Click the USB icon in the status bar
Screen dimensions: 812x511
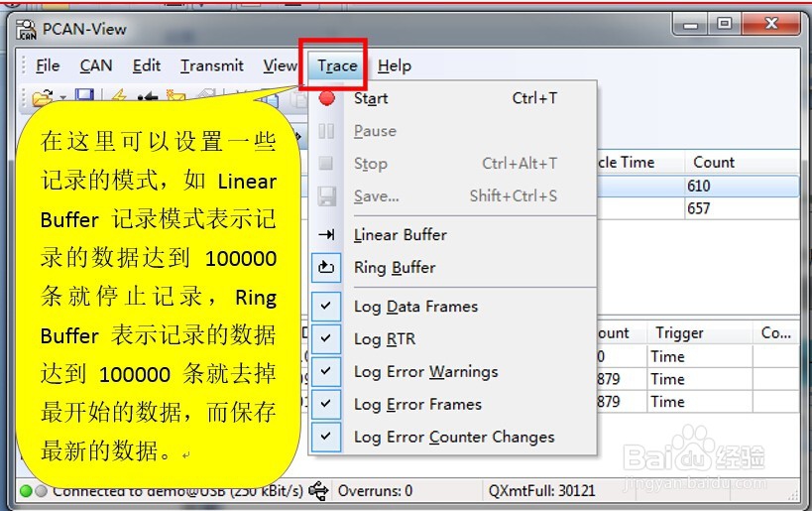(318, 490)
